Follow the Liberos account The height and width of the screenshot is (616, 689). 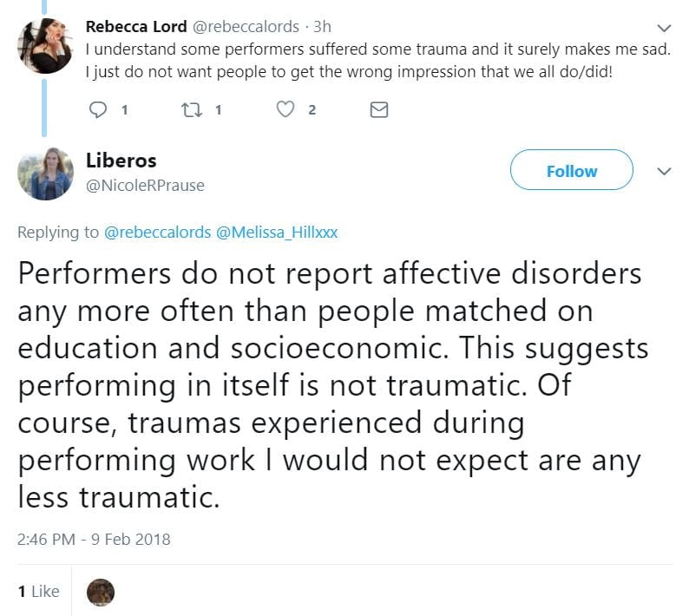pyautogui.click(x=571, y=171)
